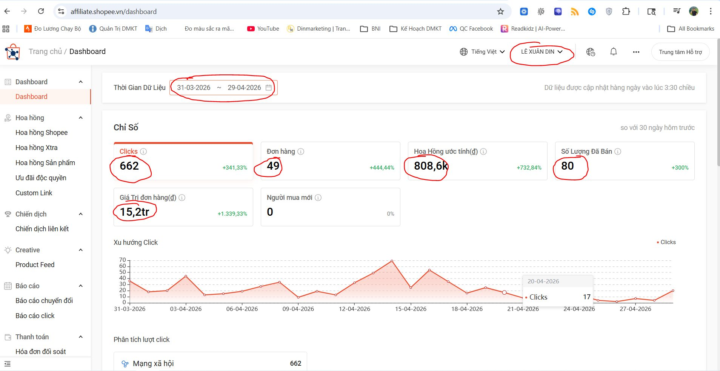Click the info icon next to Hoa Hồng ước tính
The image size is (720, 371).
click(x=484, y=151)
